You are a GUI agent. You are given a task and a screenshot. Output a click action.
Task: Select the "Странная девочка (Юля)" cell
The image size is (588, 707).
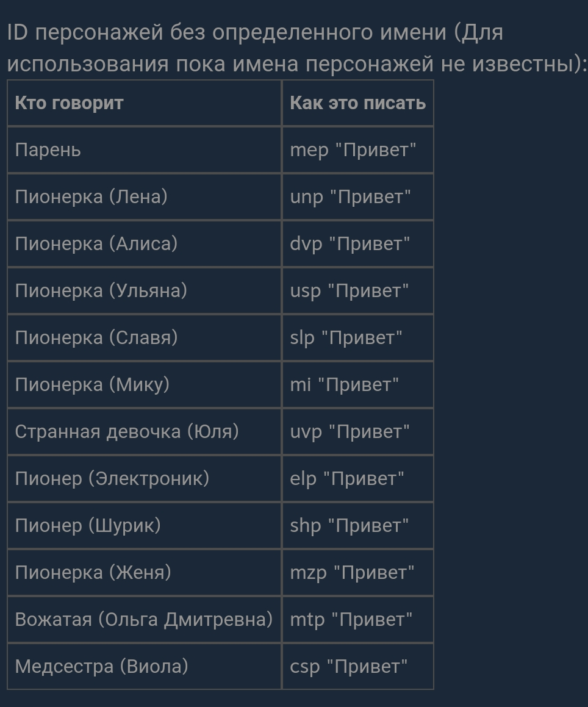[127, 432]
